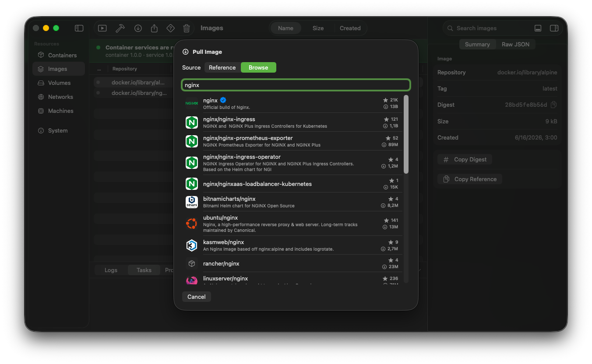Switch source to Reference
This screenshot has height=364, width=592.
[222, 67]
